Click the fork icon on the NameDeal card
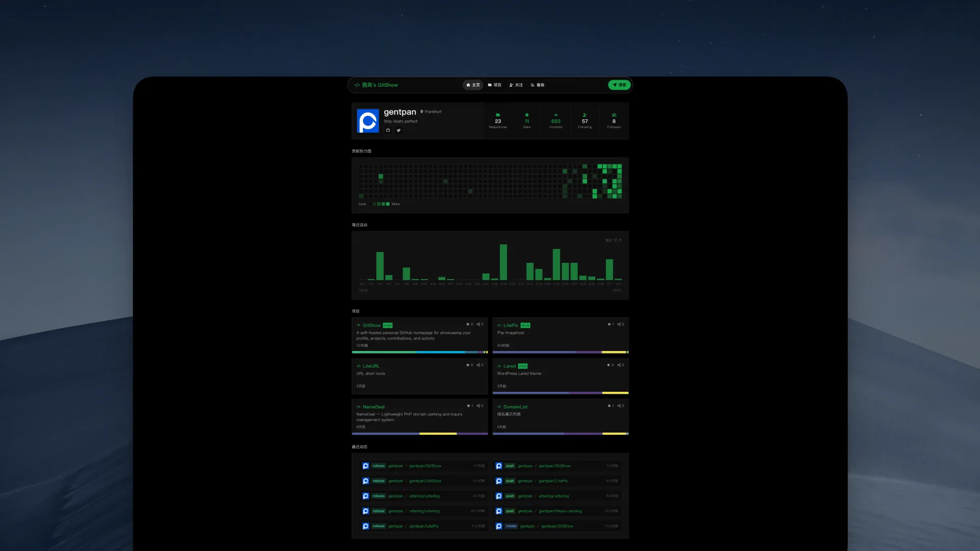 pyautogui.click(x=478, y=406)
